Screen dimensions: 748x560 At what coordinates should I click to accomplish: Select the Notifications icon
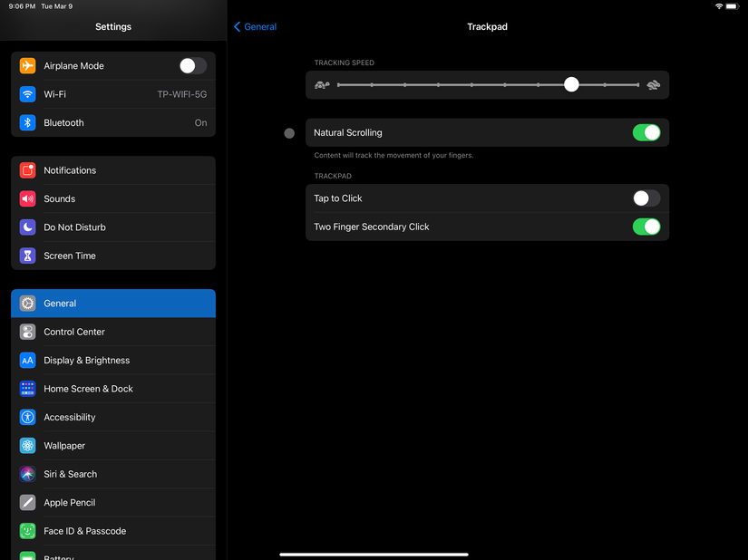(27, 169)
